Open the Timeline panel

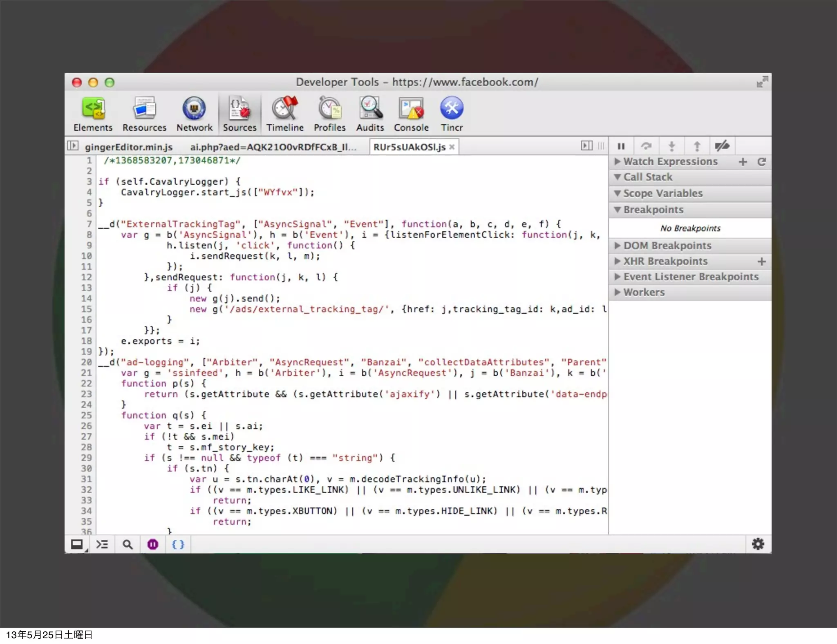click(285, 114)
